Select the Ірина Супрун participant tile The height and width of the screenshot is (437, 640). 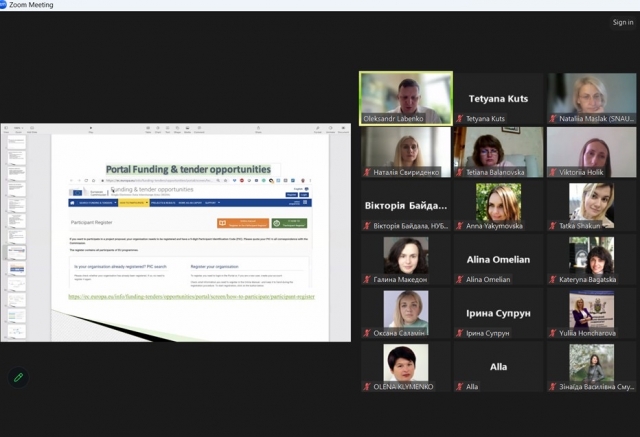point(498,313)
